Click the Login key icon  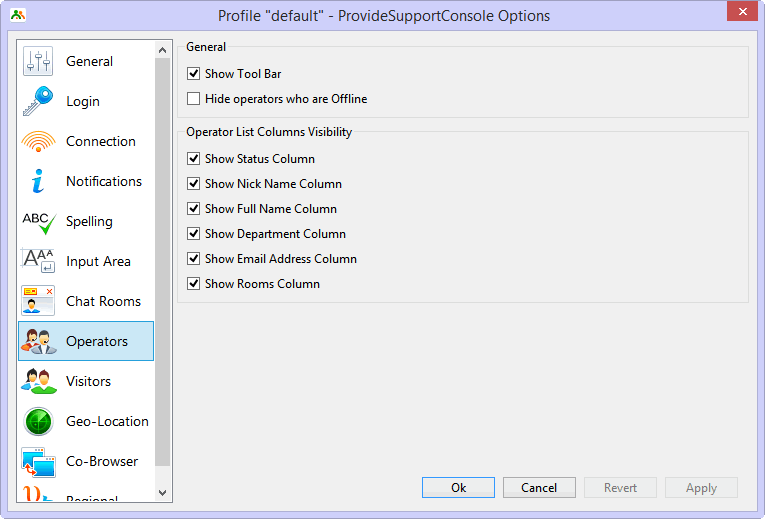[38, 101]
